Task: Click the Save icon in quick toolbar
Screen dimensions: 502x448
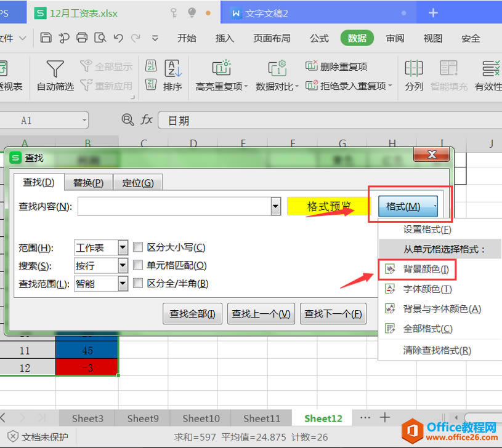Action: 46,38
